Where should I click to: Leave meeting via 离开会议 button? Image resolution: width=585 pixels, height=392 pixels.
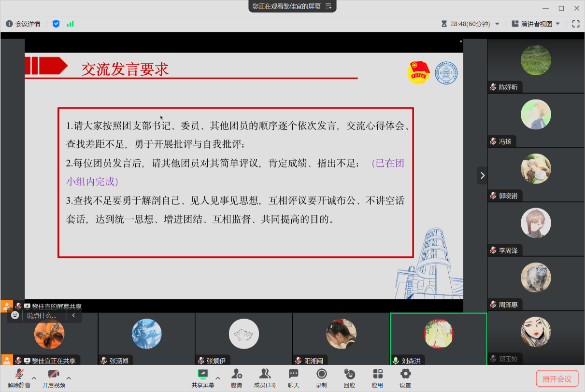point(557,378)
